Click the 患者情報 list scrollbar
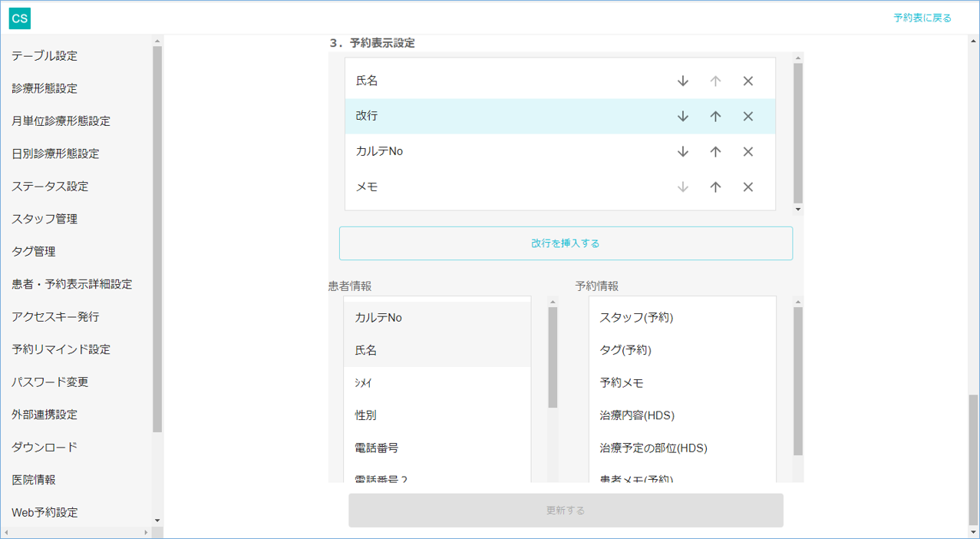 coord(553,358)
